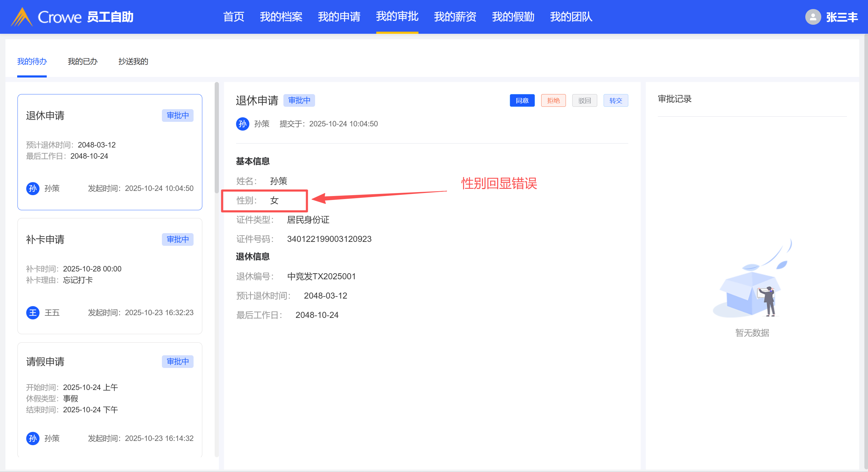Go to 我的假勤 page
868x472 pixels.
coord(513,17)
